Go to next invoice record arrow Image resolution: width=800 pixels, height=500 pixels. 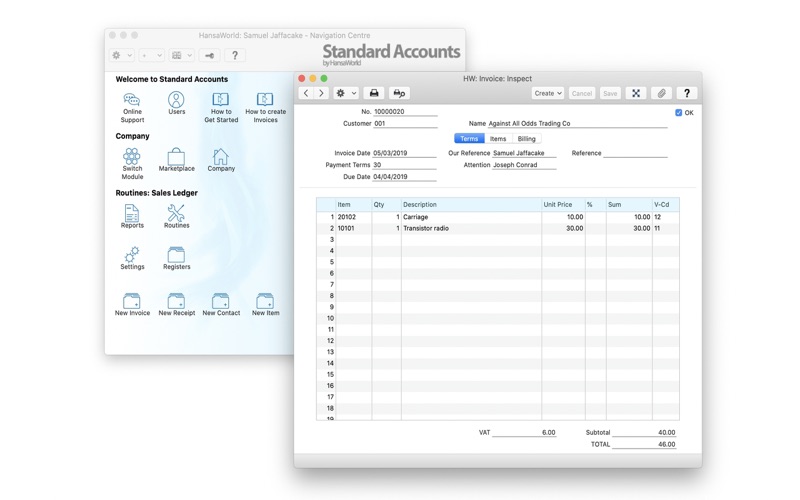point(321,93)
